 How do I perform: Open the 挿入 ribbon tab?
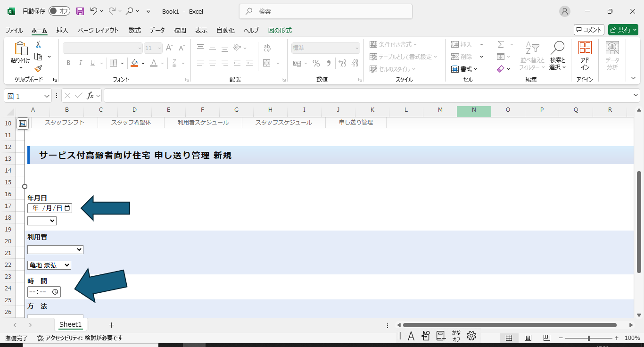(62, 30)
